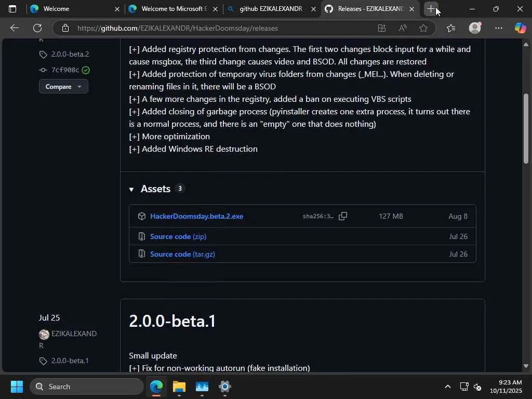Open Windows Start menu
This screenshot has height=399, width=532.
(x=17, y=387)
